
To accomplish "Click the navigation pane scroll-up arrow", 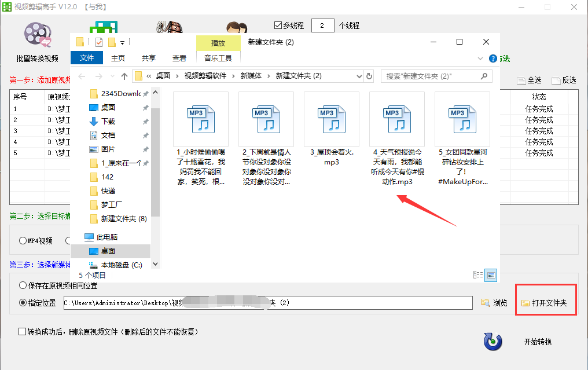I will pyautogui.click(x=156, y=92).
